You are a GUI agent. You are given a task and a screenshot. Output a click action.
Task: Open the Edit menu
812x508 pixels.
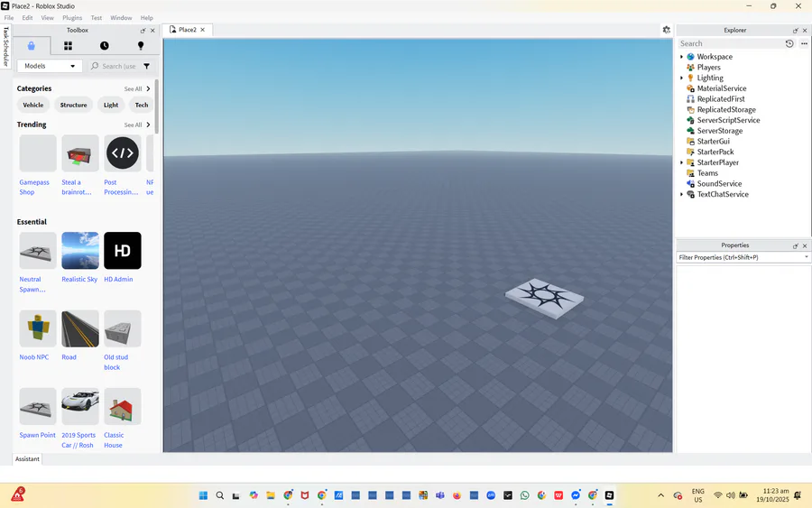tap(27, 18)
